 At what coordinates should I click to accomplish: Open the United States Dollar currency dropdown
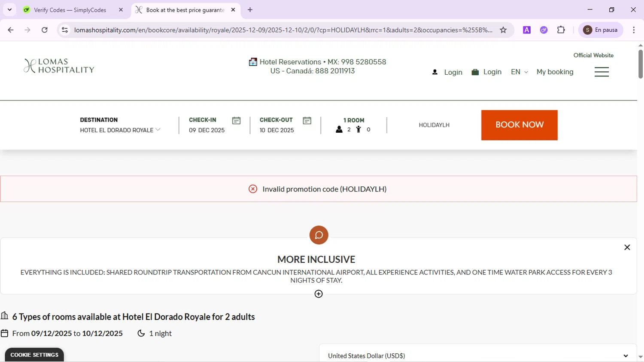pos(478,356)
